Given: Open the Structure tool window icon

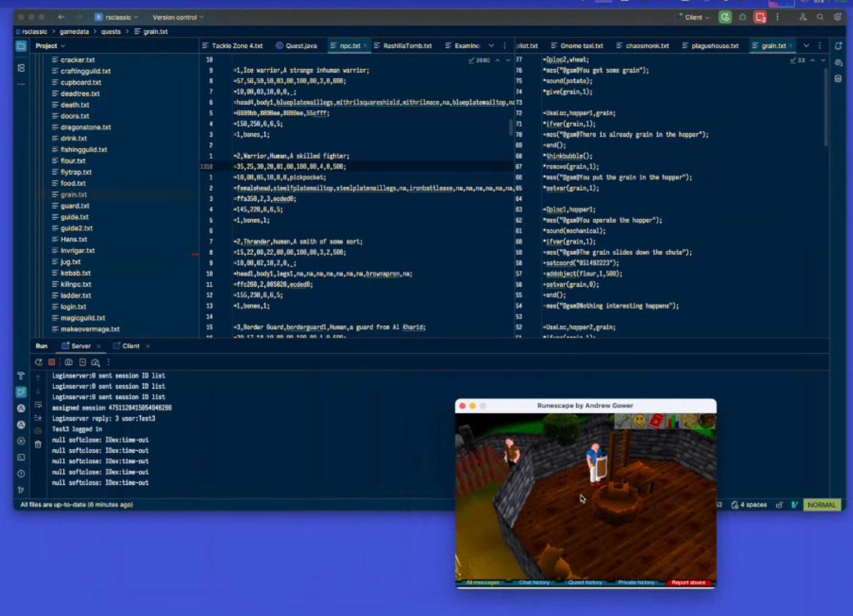Looking at the screenshot, I should (x=21, y=68).
